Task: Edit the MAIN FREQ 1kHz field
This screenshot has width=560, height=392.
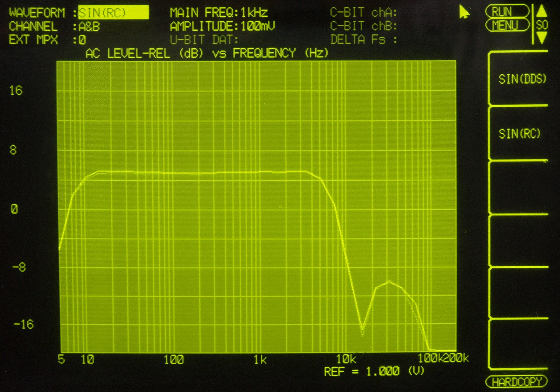Action: pos(254,13)
